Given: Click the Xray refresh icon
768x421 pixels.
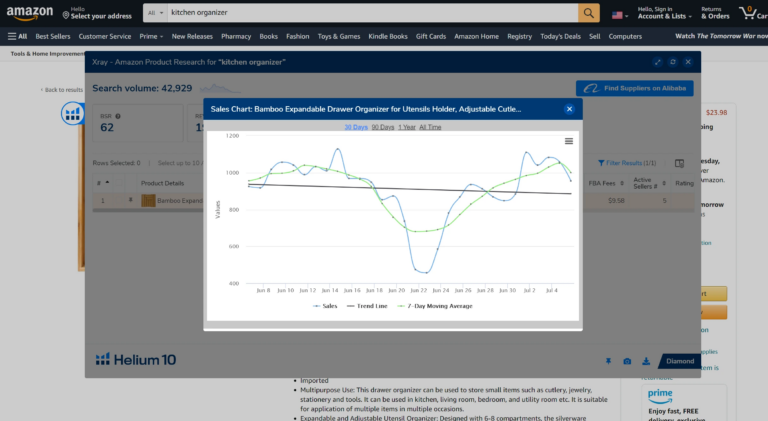Looking at the screenshot, I should [673, 62].
